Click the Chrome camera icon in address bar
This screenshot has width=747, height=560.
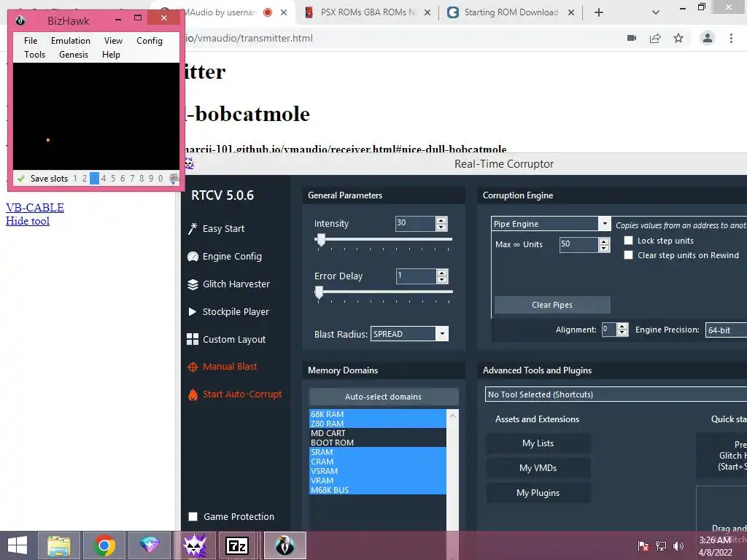(632, 38)
